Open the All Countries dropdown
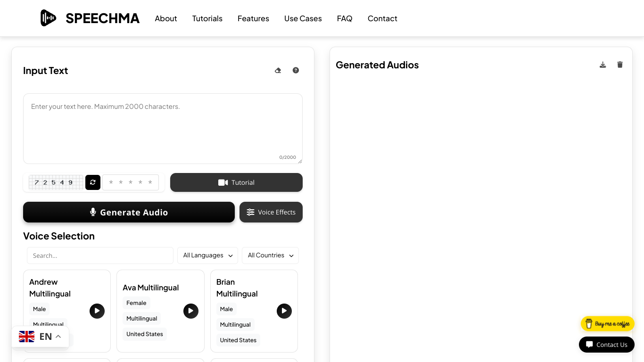This screenshot has height=362, width=644. pos(270,255)
